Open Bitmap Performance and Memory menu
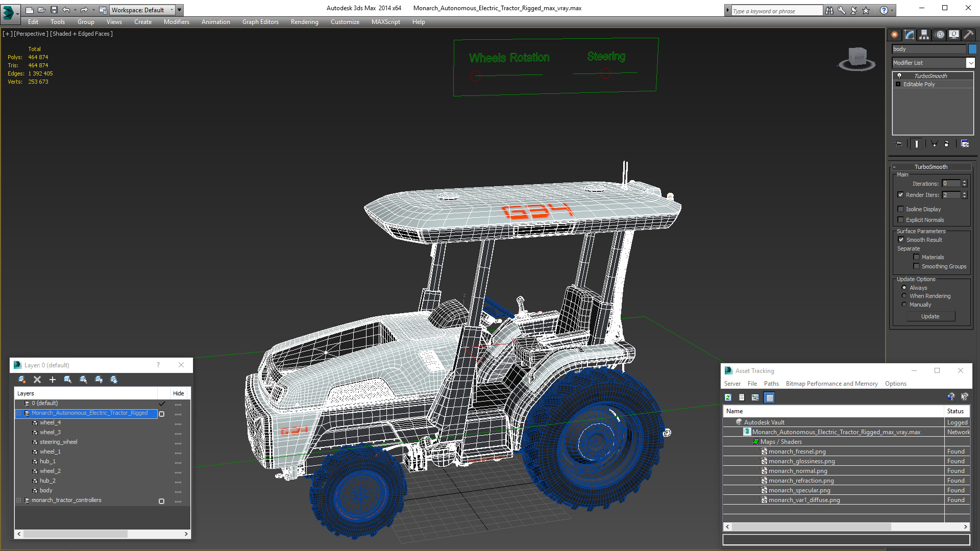The width and height of the screenshot is (980, 551). pos(831,384)
